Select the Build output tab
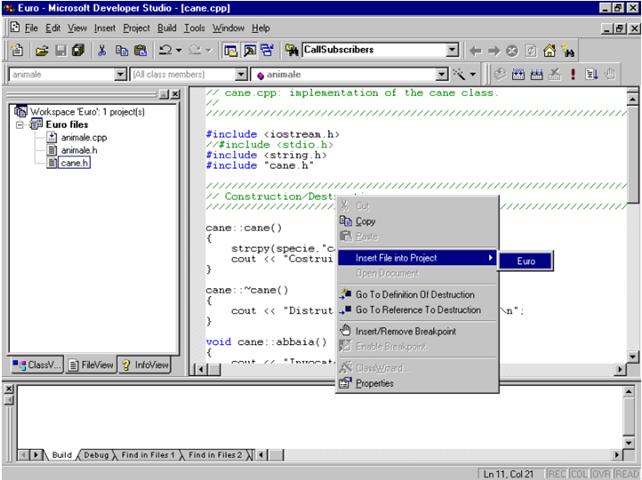This screenshot has height=480, width=642. (x=61, y=455)
